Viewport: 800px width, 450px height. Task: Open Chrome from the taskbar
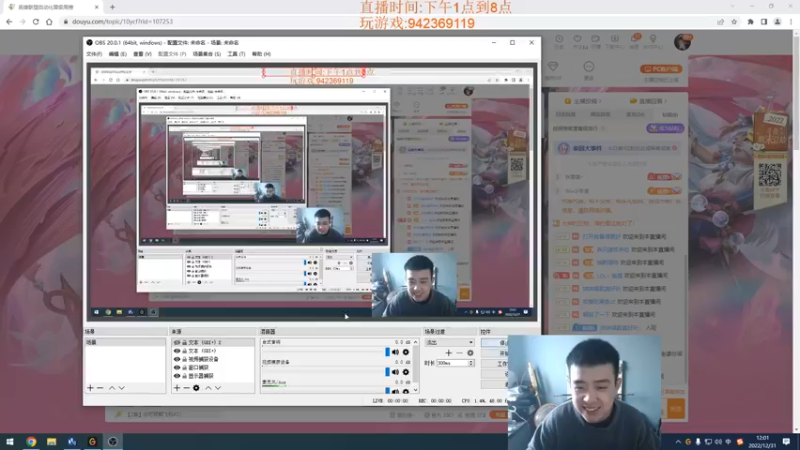[x=31, y=441]
